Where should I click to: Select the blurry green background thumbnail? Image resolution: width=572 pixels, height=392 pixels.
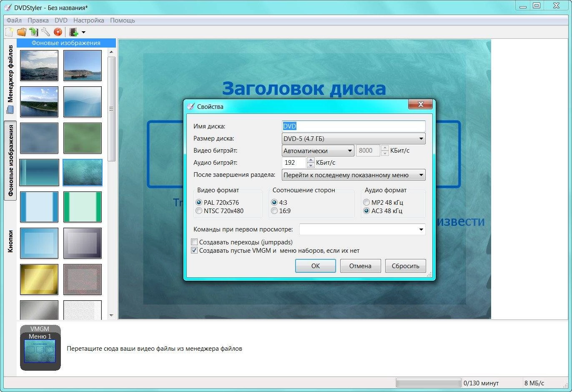click(83, 138)
